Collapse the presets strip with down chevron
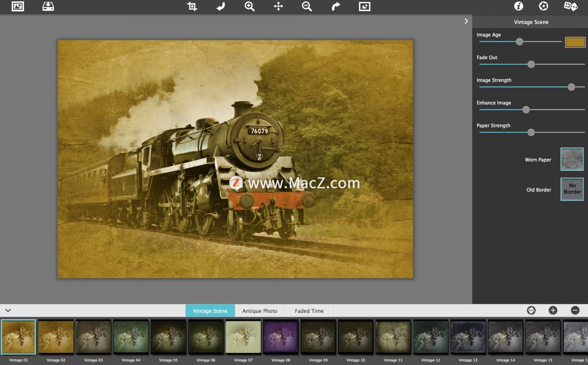The image size is (588, 365). [8, 310]
